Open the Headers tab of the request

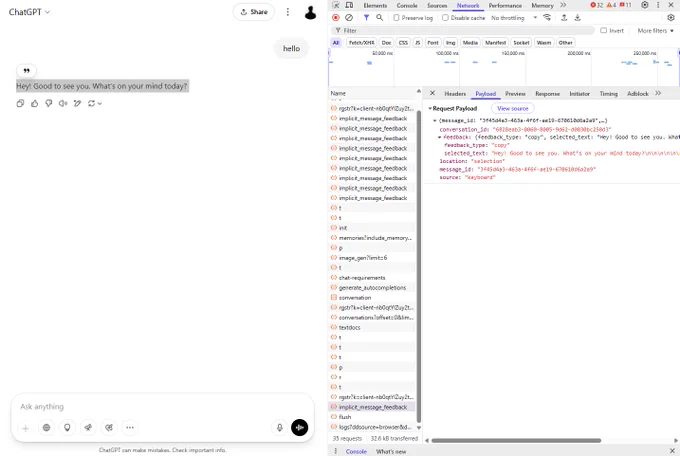[x=455, y=94]
